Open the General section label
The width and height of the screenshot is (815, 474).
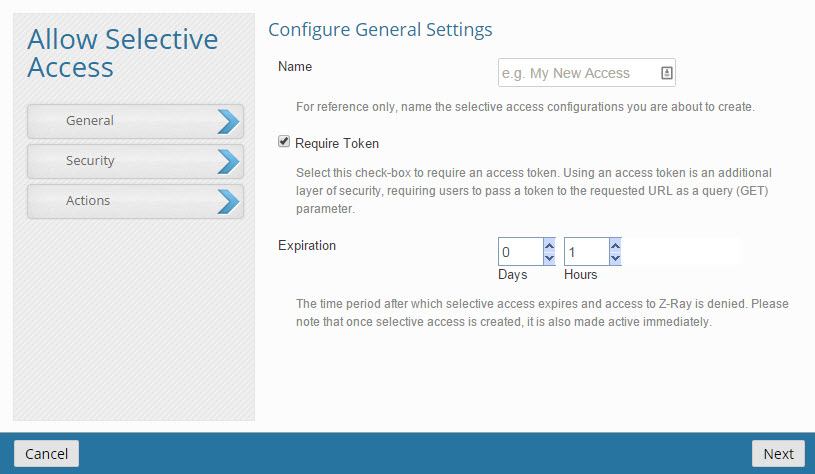[90, 121]
